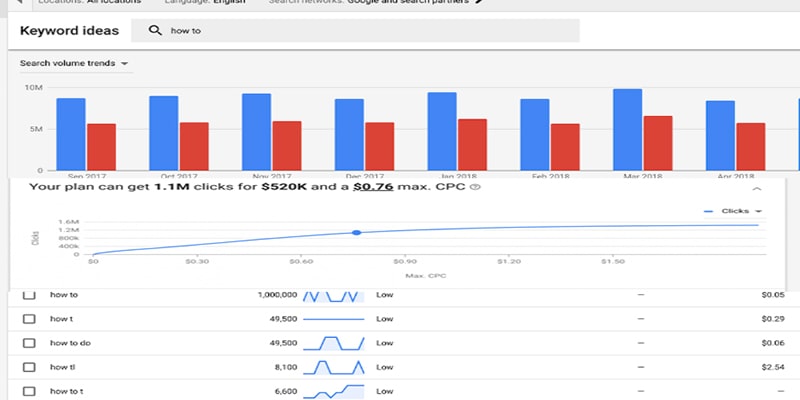Tick the checkbox for 'how to t'
Viewport: 800px width, 400px height.
point(29,391)
